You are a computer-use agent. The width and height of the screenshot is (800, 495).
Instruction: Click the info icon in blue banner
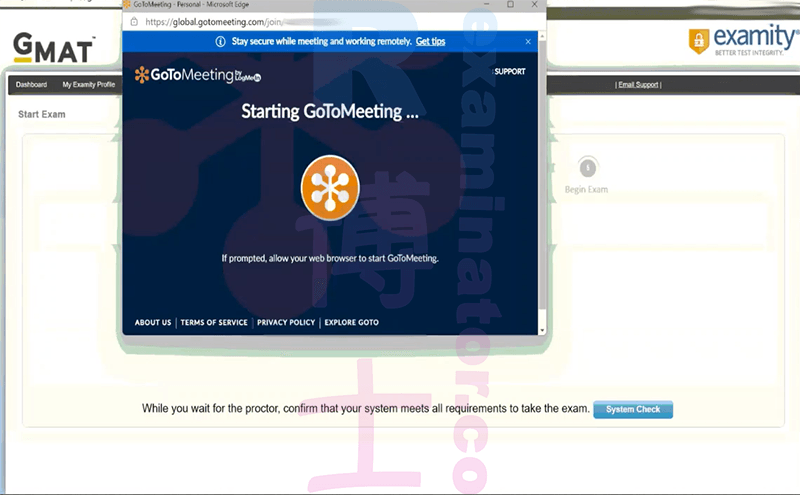pos(220,42)
